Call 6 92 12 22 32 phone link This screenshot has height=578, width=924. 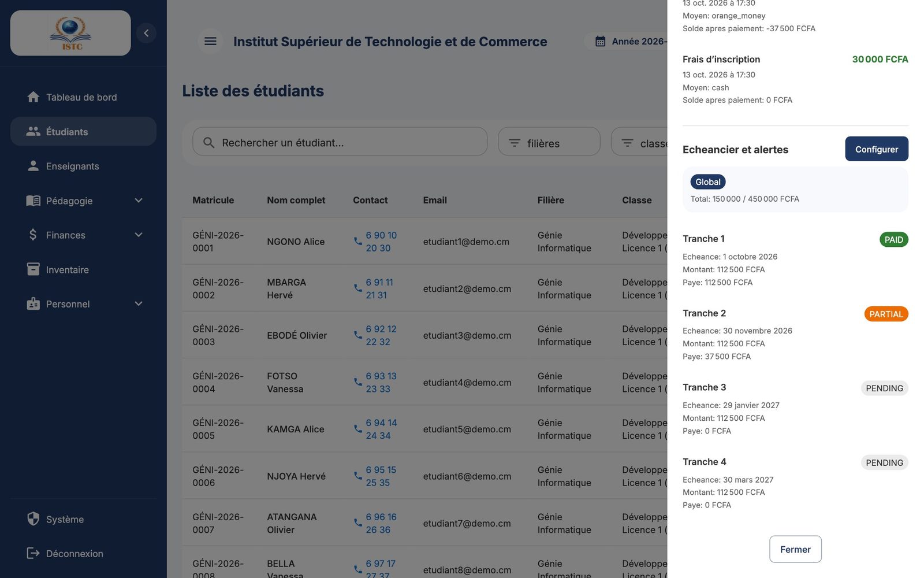[x=381, y=335]
